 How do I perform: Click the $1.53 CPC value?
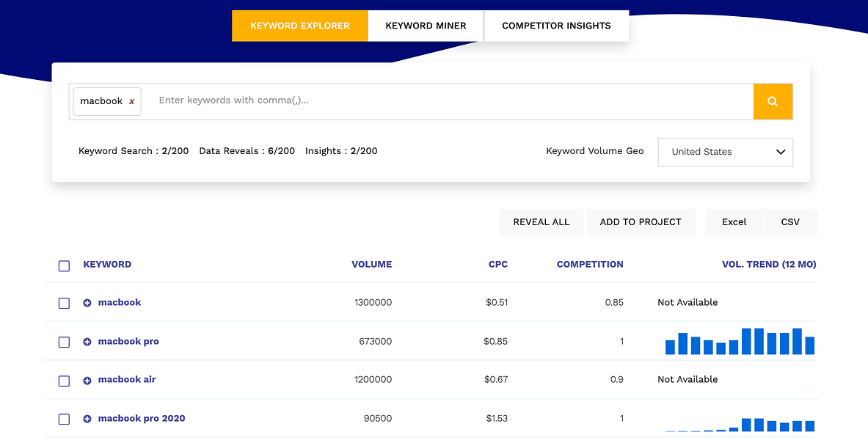coord(497,419)
